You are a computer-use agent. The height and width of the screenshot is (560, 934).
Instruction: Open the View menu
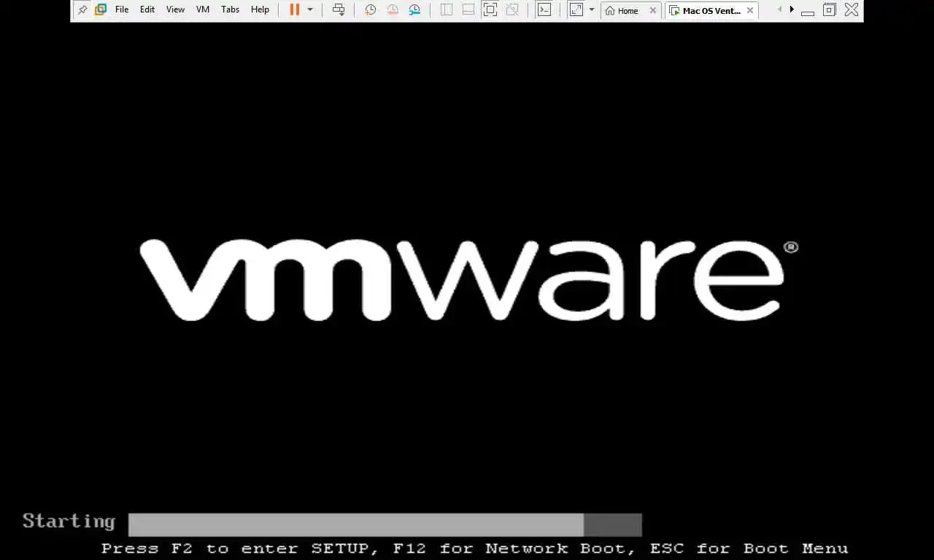coord(175,10)
